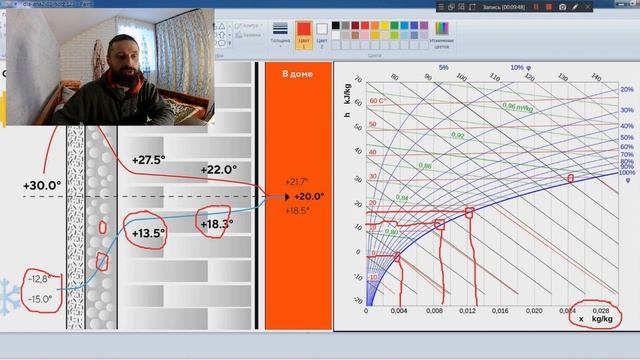Pick the white palette color

[x=336, y=35]
